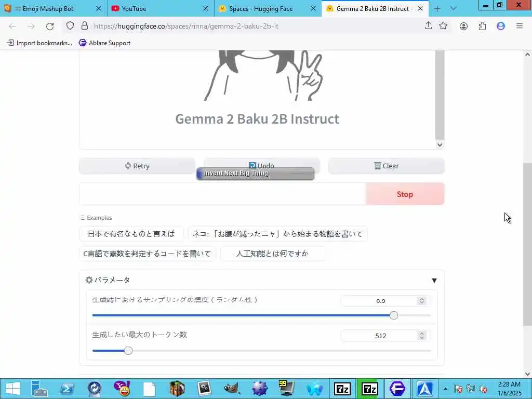Click the page vertical scrollbar

pos(527,244)
